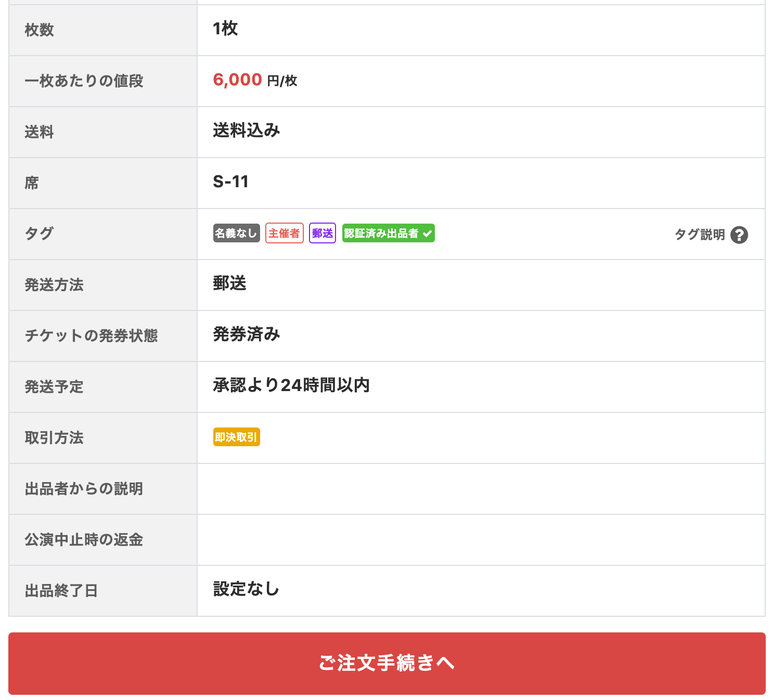Click the タグ row label
Screen dimensions: 773x700
(x=39, y=234)
